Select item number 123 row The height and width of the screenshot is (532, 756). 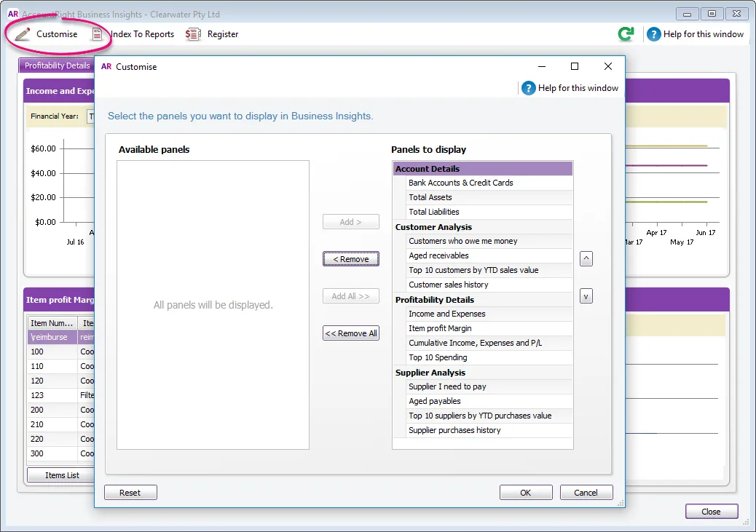61,395
